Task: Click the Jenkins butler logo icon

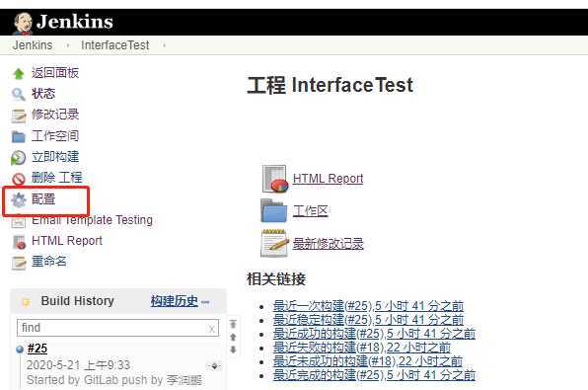Action: coord(23,24)
